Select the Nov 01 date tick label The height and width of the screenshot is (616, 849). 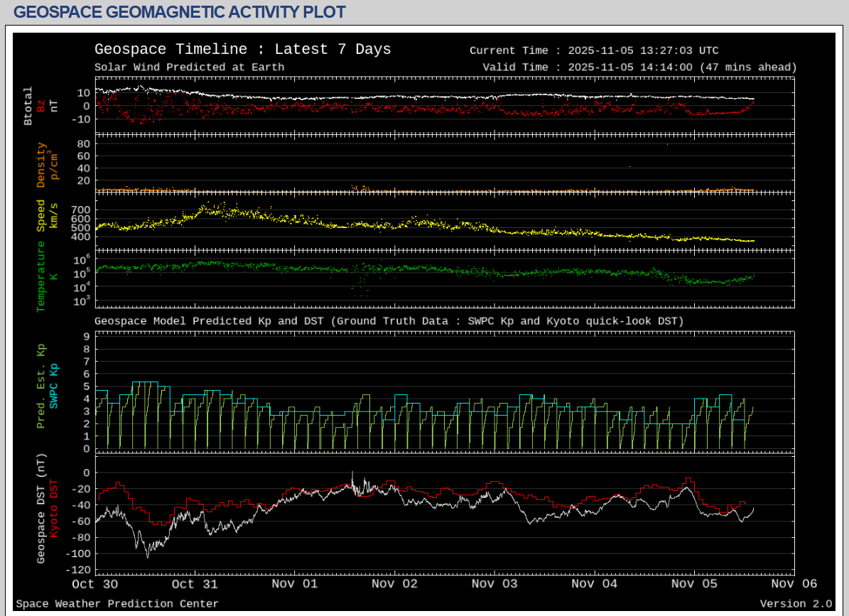295,584
